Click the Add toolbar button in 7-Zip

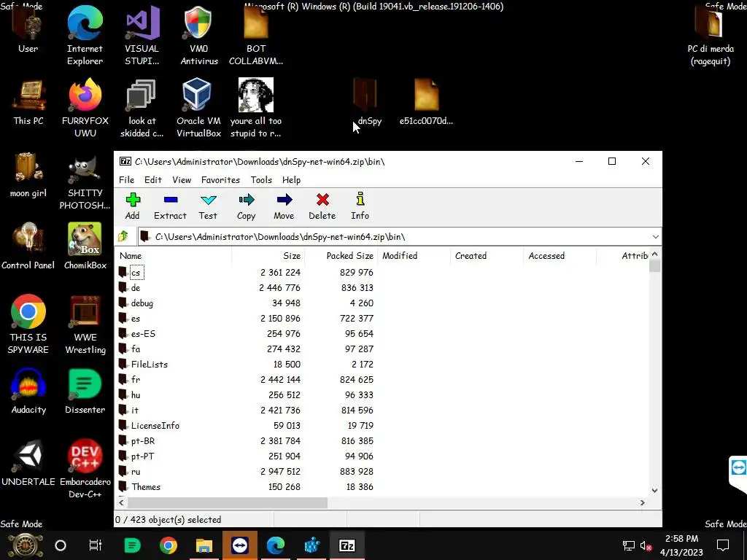pyautogui.click(x=133, y=206)
